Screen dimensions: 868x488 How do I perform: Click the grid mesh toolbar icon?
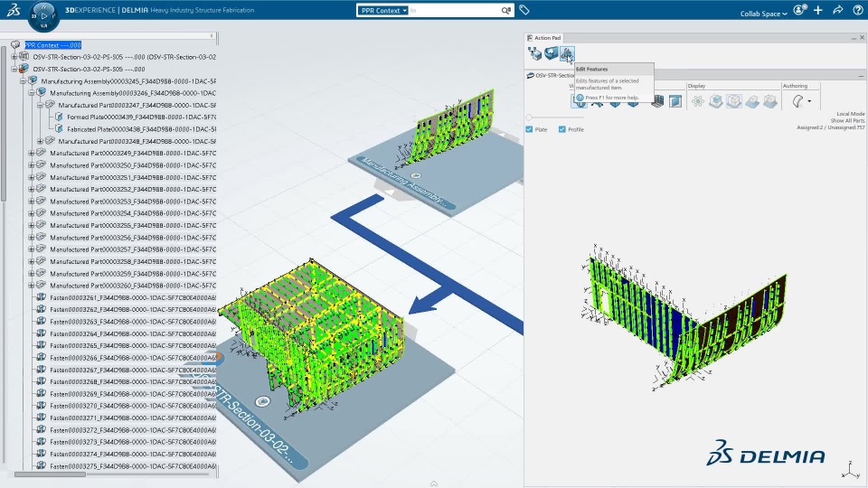coord(657,101)
